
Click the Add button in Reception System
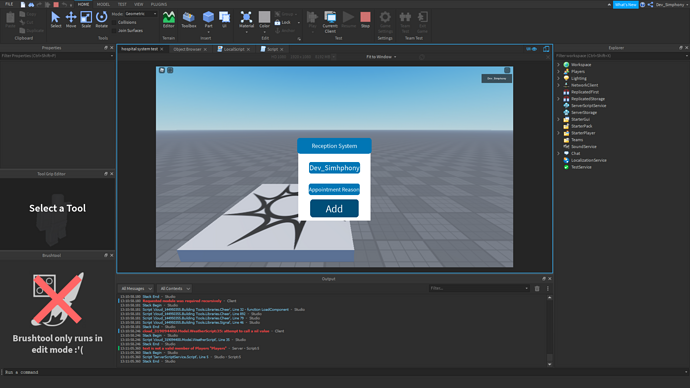(334, 209)
